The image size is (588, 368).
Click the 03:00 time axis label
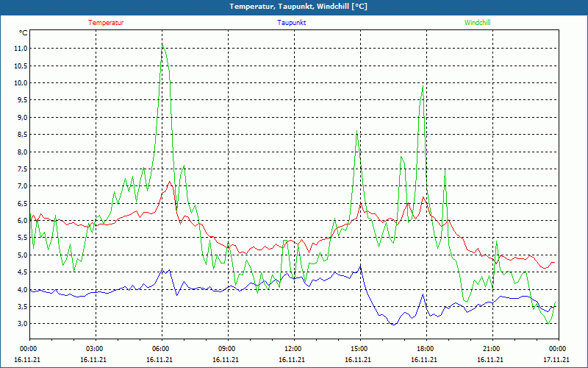coord(96,349)
